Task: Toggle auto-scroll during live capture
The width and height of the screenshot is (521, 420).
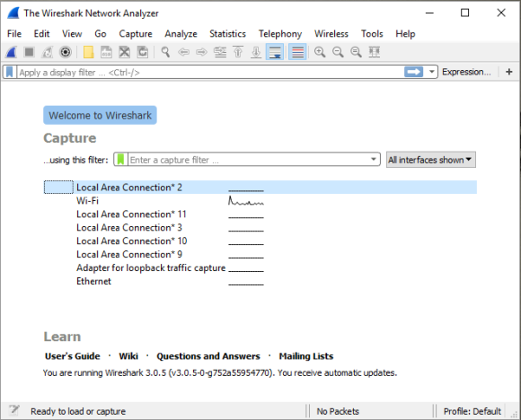Action: click(x=275, y=52)
